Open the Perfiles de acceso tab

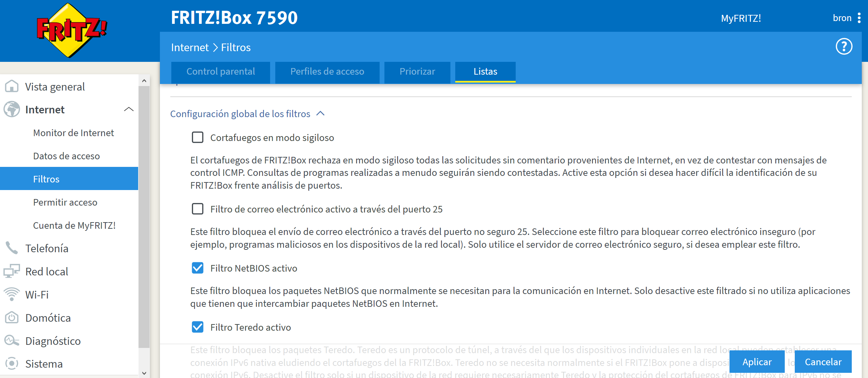327,72
